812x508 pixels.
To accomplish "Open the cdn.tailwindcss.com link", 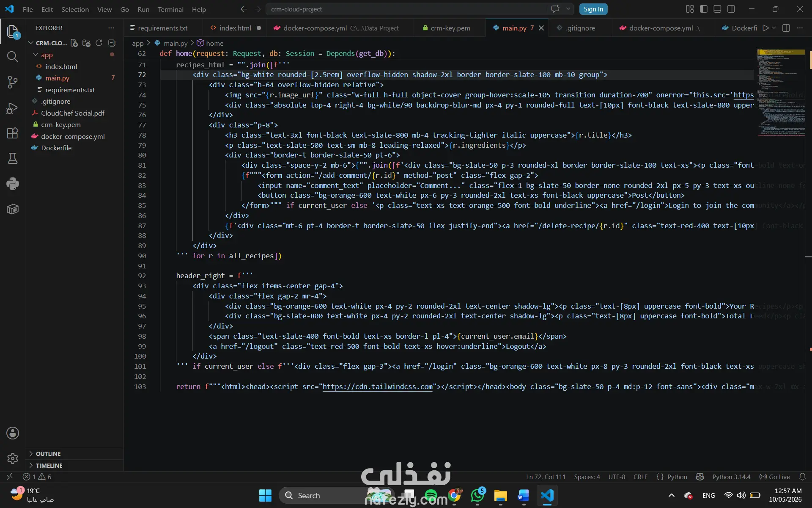I will [x=378, y=387].
